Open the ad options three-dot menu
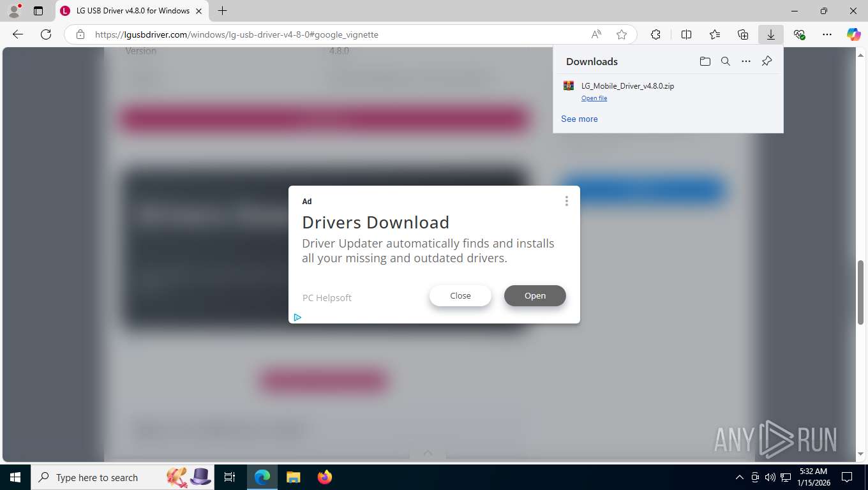Viewport: 868px width, 490px height. click(566, 201)
